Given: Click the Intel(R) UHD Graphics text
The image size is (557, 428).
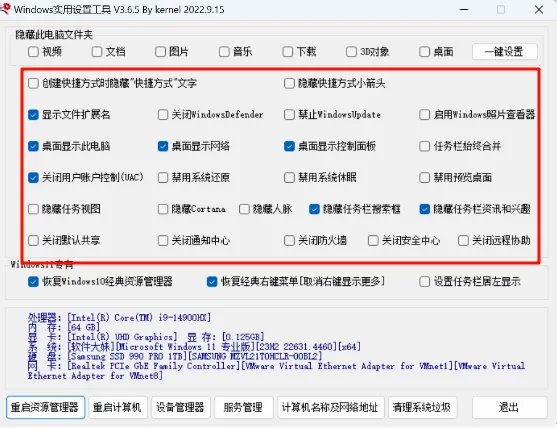Looking at the screenshot, I should pos(122,337).
